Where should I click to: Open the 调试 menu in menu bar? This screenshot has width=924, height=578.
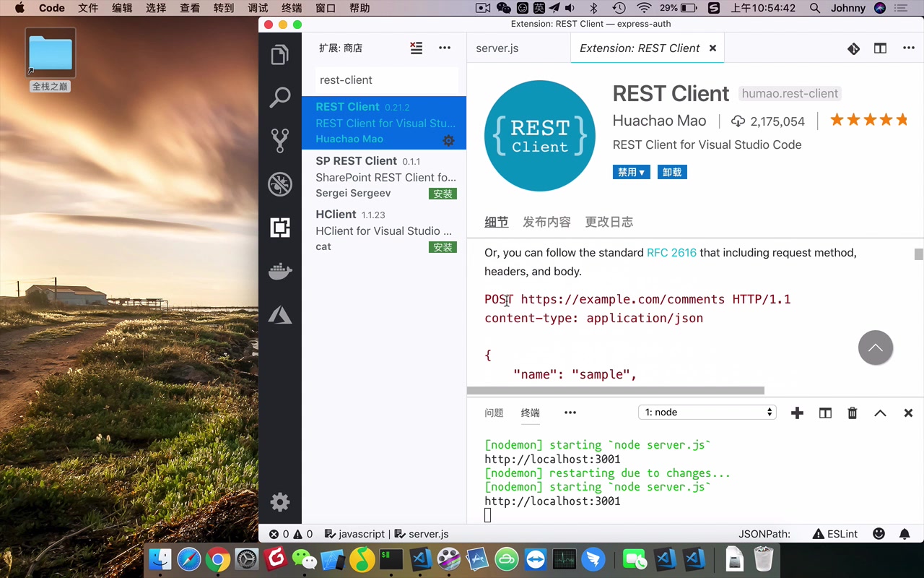click(258, 8)
